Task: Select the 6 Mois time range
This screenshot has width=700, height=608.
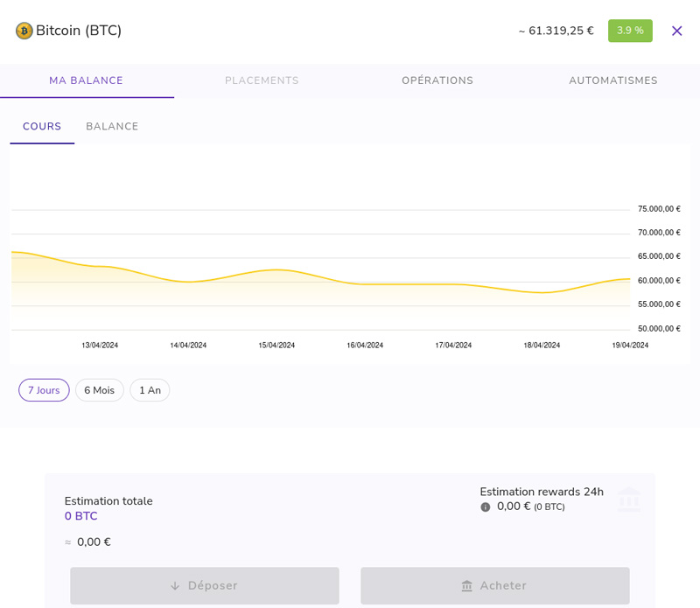Action: tap(100, 390)
